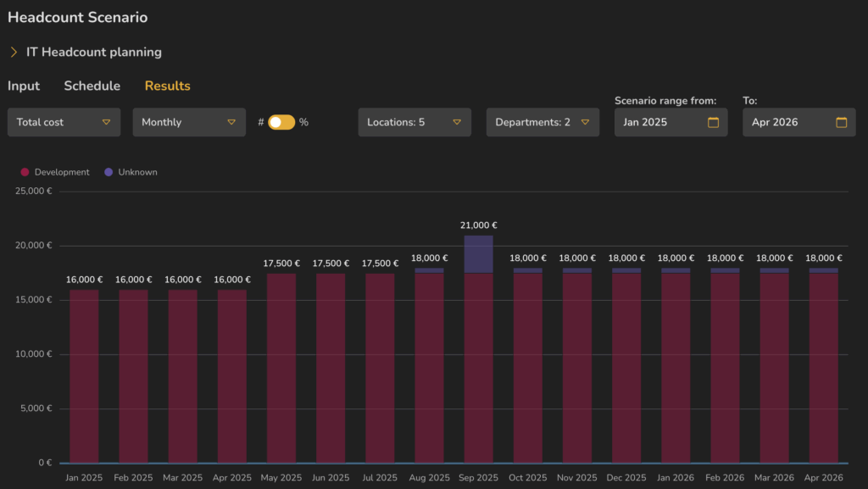Open the Locations: 5 filter dropdown
This screenshot has height=489, width=868.
[415, 122]
